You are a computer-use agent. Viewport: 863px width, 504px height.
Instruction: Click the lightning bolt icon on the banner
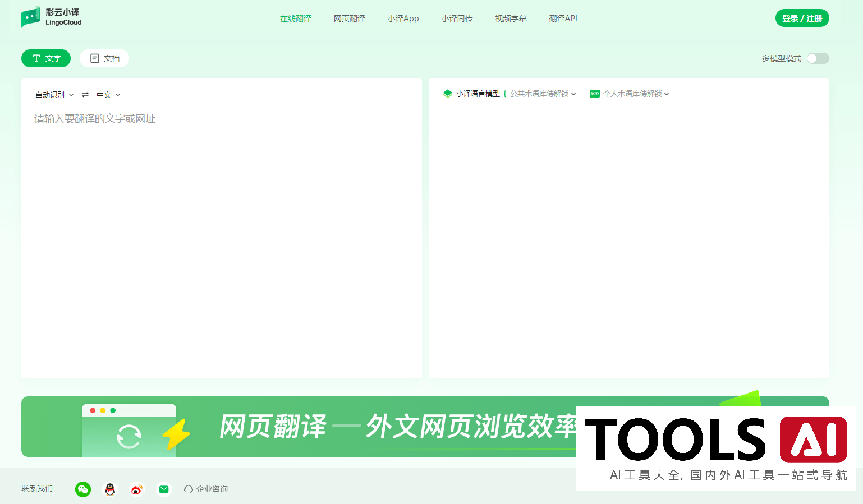pyautogui.click(x=177, y=433)
